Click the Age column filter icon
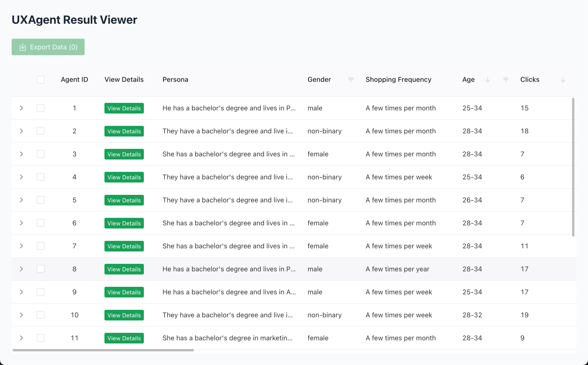This screenshot has width=588, height=365. tap(506, 80)
